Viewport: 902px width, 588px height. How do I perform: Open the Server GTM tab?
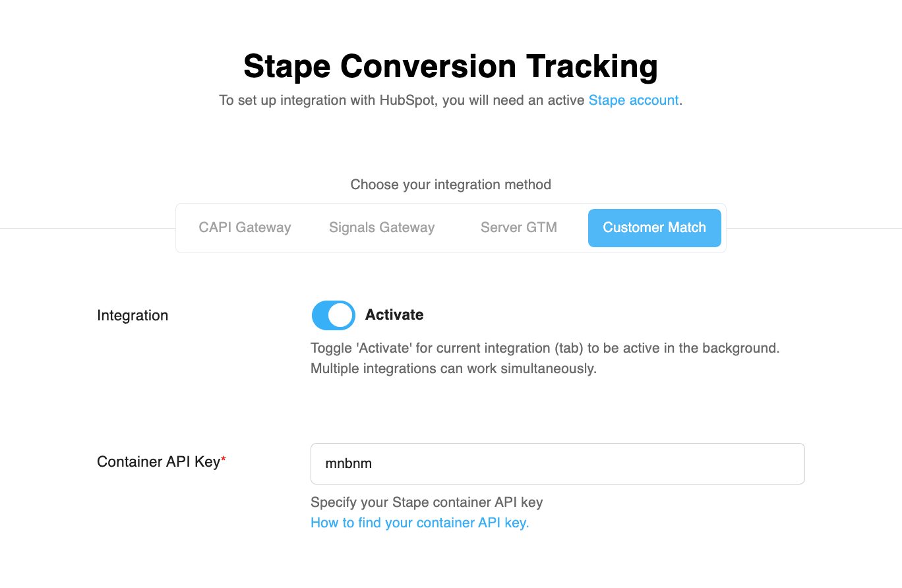tap(518, 227)
